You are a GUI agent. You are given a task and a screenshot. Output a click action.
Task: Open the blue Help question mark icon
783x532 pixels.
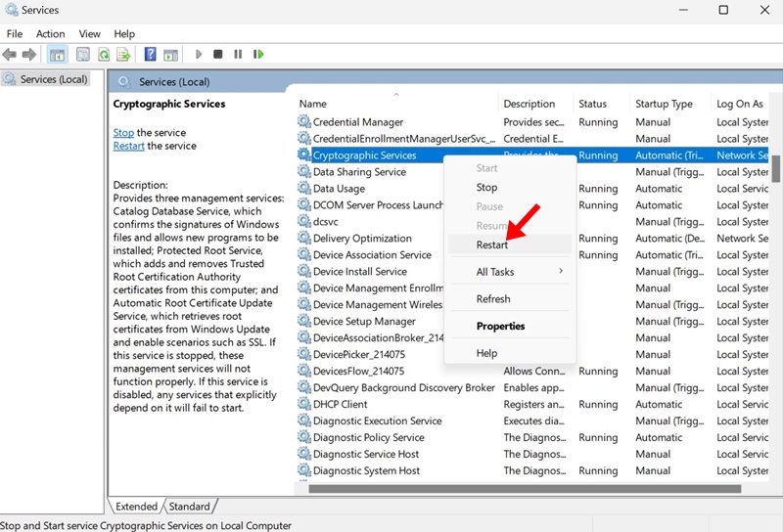click(x=151, y=55)
